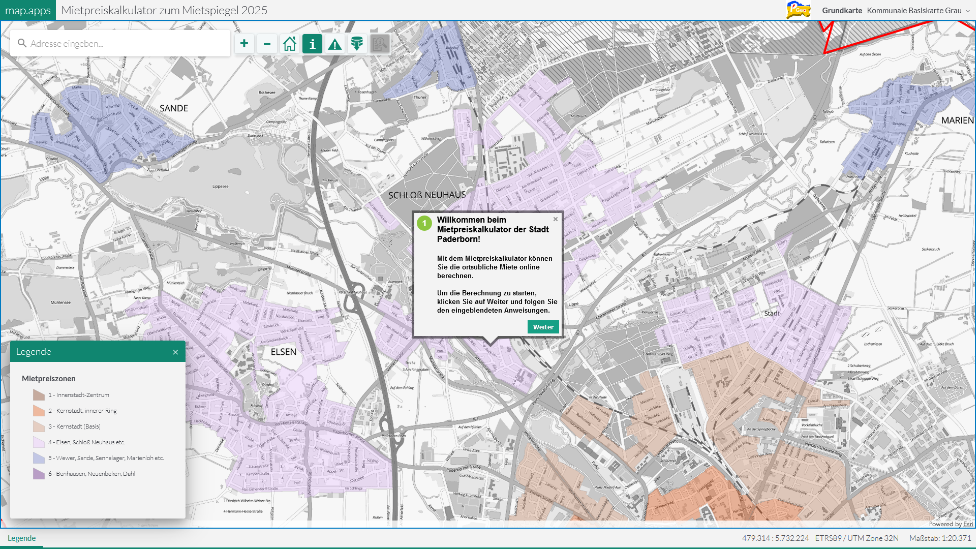The width and height of the screenshot is (980, 549).
Task: Click the Kernstadt, innerer Ring legend swatch
Action: tap(39, 411)
